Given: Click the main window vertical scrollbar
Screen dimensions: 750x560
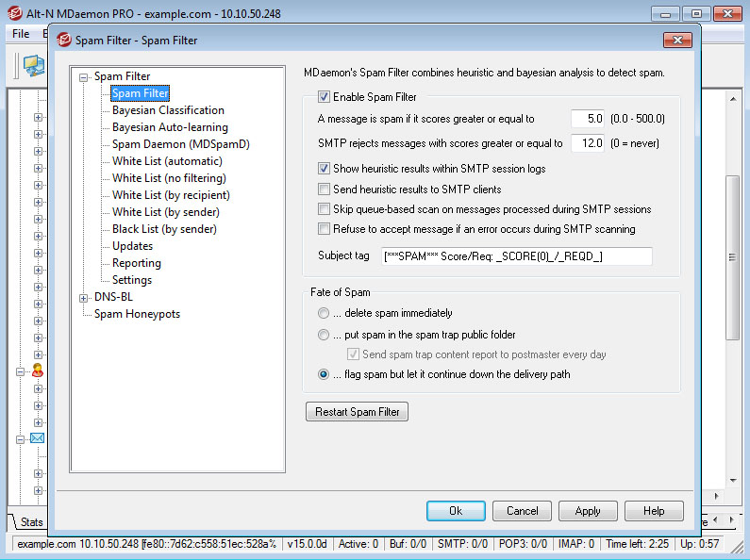Looking at the screenshot, I should pos(732,255).
